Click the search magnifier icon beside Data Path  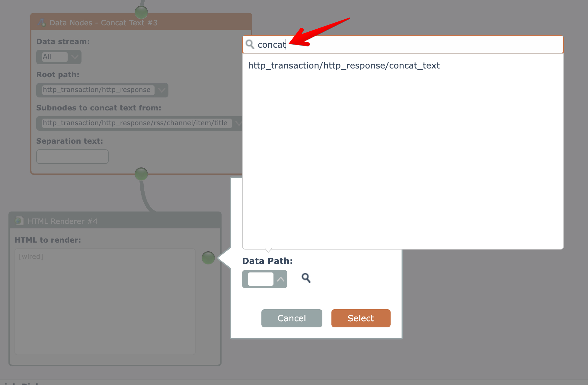pyautogui.click(x=306, y=278)
